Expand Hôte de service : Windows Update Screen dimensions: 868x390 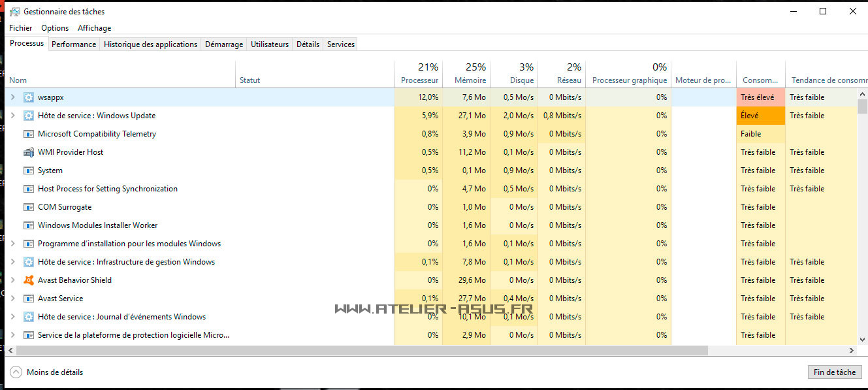point(12,116)
